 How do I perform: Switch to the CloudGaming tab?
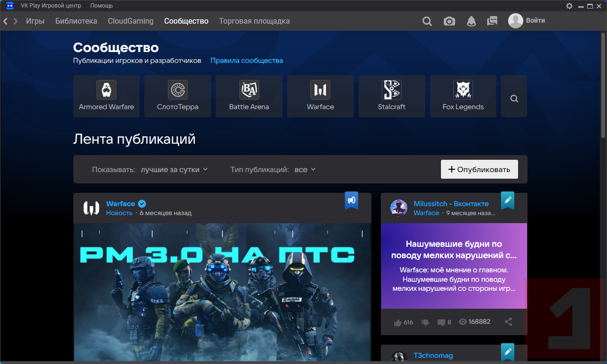[131, 21]
